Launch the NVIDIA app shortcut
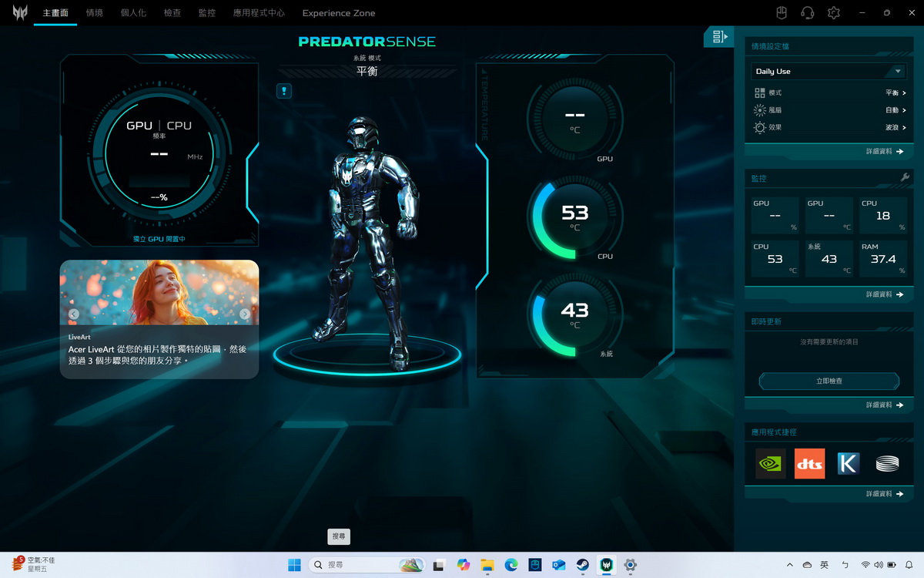The image size is (924, 578). (770, 464)
